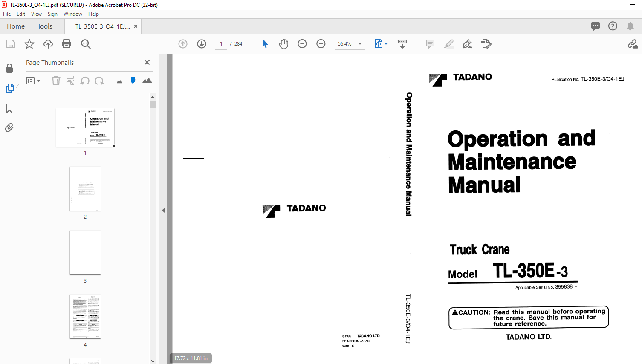Select the highlight text tool

click(449, 44)
